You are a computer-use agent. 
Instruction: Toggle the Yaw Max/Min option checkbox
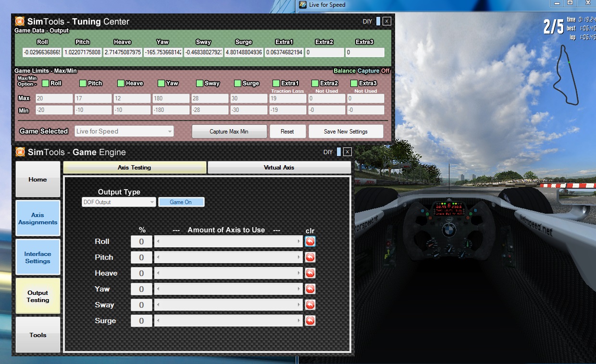[x=161, y=83]
